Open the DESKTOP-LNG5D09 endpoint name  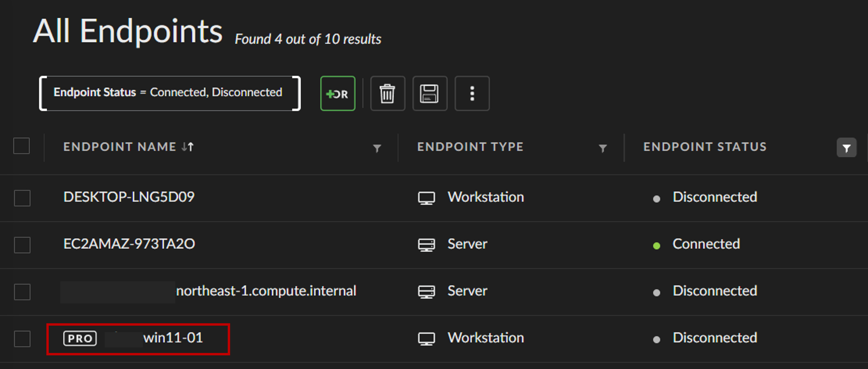point(129,197)
